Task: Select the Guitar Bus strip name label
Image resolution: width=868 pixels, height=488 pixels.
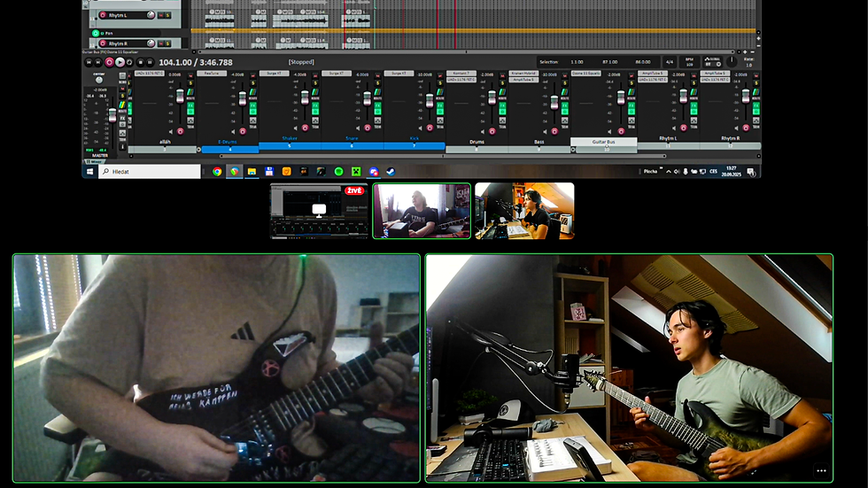Action: 604,142
